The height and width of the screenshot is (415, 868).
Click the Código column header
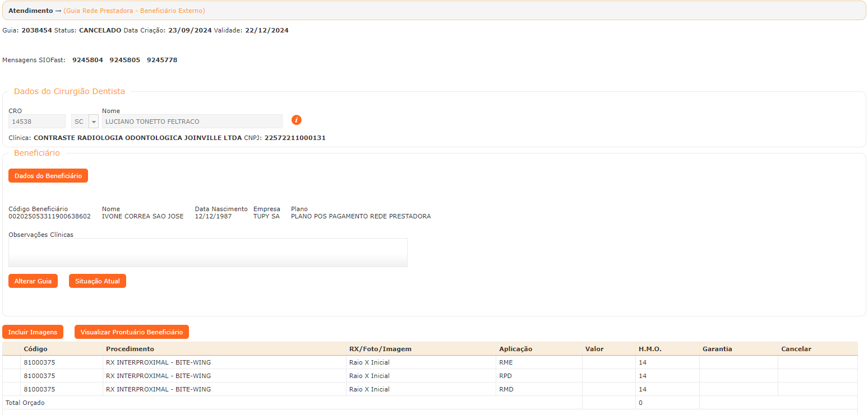point(35,349)
